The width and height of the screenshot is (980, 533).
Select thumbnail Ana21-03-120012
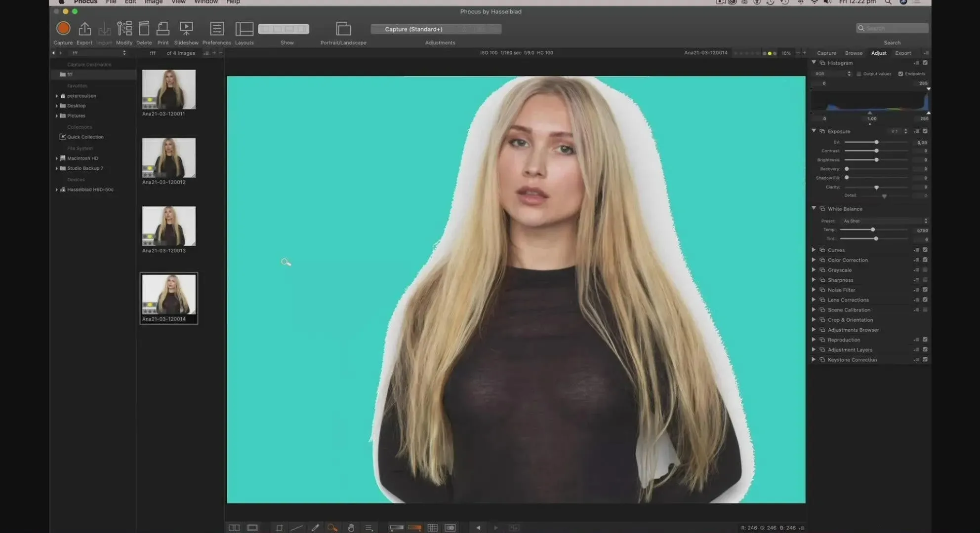(168, 158)
